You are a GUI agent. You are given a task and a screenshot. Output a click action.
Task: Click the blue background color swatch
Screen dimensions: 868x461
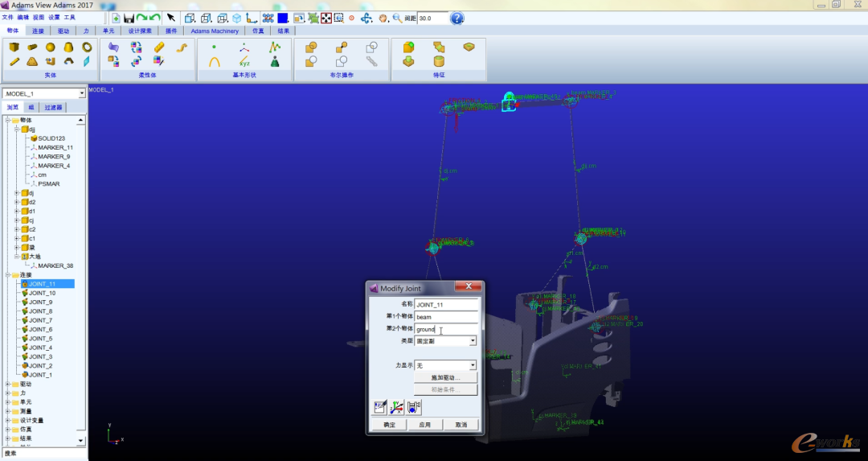coord(283,19)
